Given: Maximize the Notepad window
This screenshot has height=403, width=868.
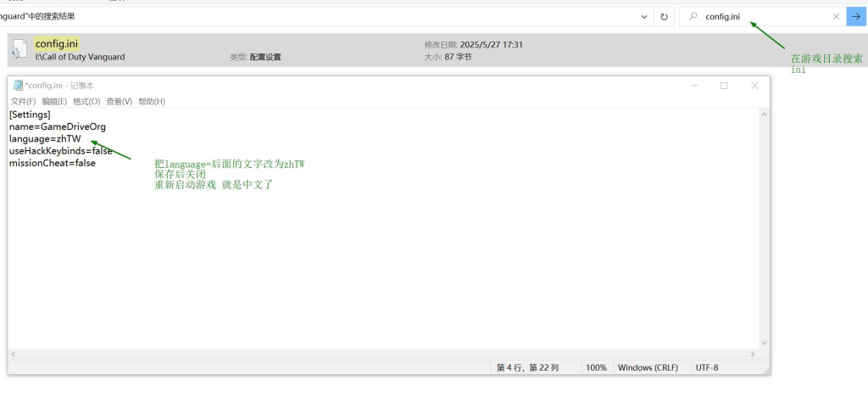Looking at the screenshot, I should (724, 86).
